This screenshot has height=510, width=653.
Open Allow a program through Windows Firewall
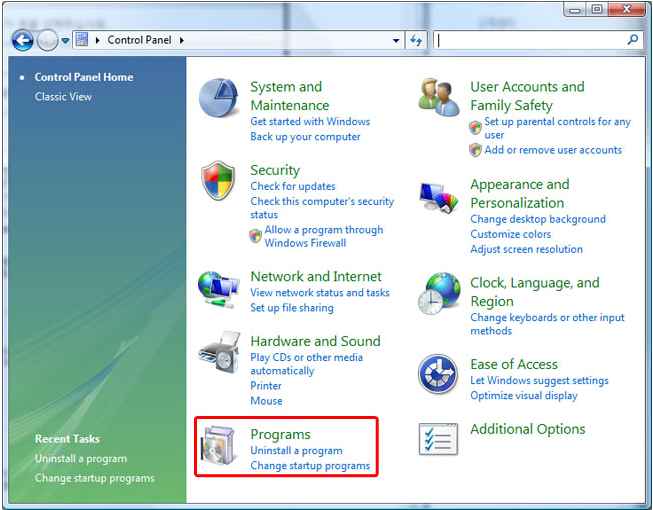click(x=324, y=236)
